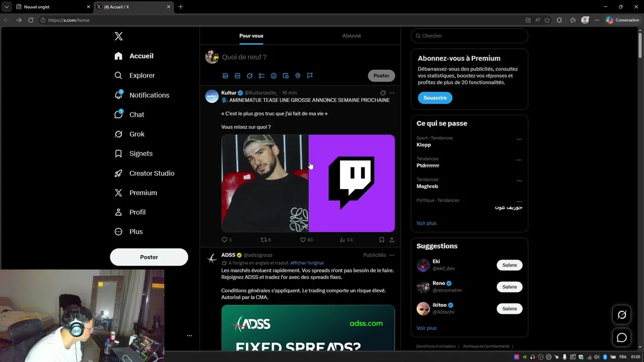Open options for Maghreb trend
Viewport: 644px width, 362px height.
pyautogui.click(x=519, y=180)
